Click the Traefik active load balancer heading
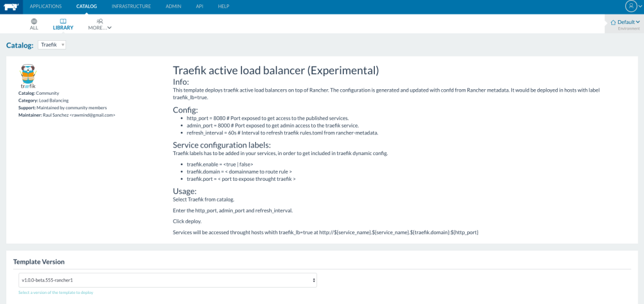 click(x=275, y=70)
